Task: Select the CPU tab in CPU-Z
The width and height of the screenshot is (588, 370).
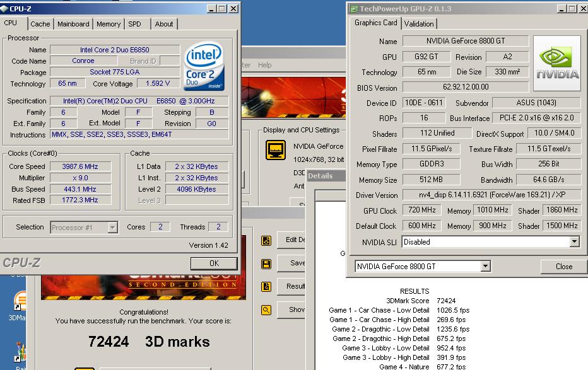Action: pos(13,23)
